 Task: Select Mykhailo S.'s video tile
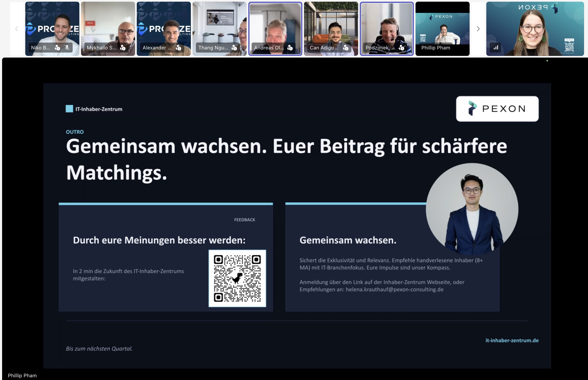coord(108,29)
